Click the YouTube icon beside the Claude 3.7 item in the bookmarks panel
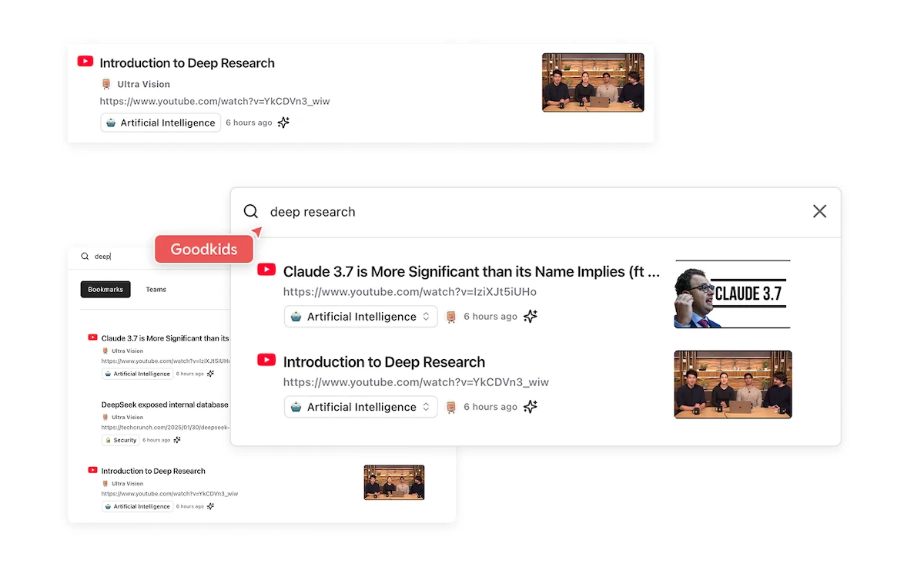This screenshot has height=581, width=924. click(93, 338)
